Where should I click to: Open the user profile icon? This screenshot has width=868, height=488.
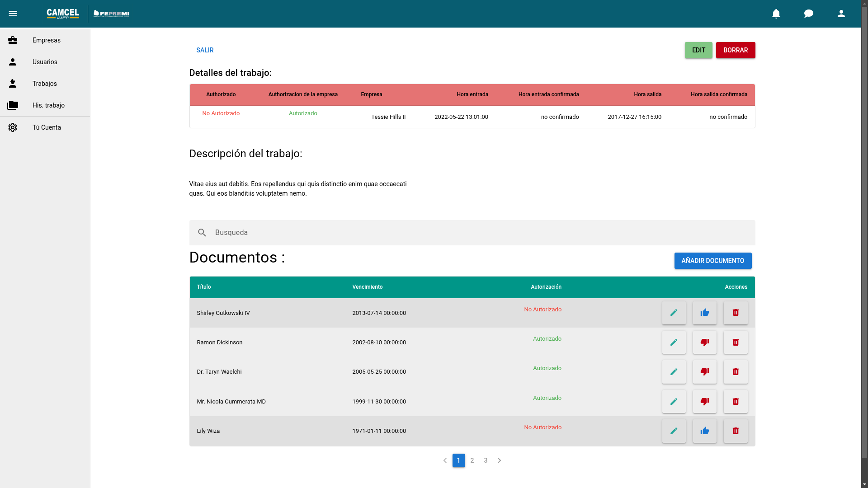(841, 14)
